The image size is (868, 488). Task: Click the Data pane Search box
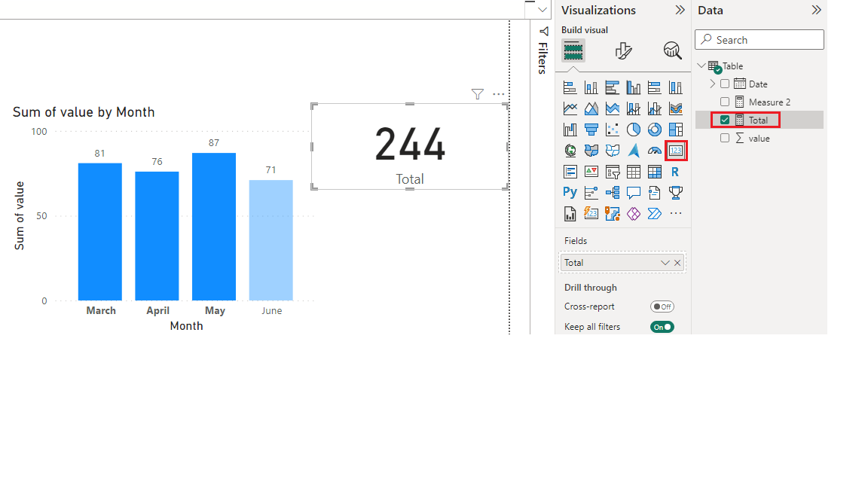(x=759, y=40)
